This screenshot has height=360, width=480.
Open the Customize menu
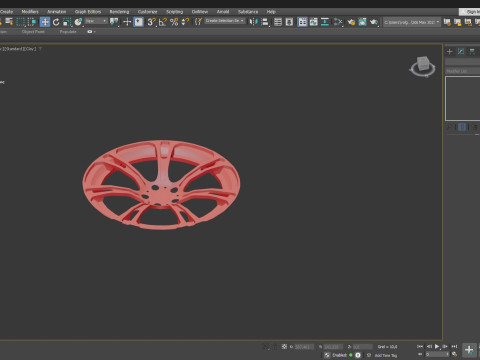[x=147, y=12]
